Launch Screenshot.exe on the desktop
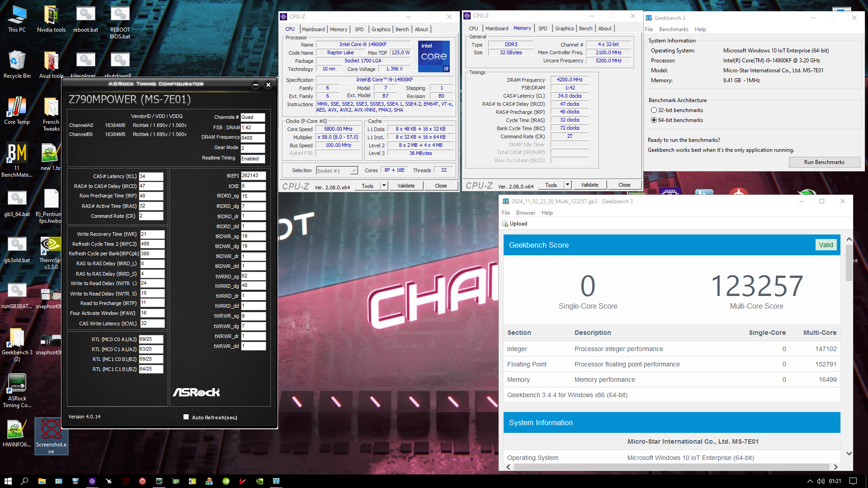868x488 pixels. (x=51, y=436)
